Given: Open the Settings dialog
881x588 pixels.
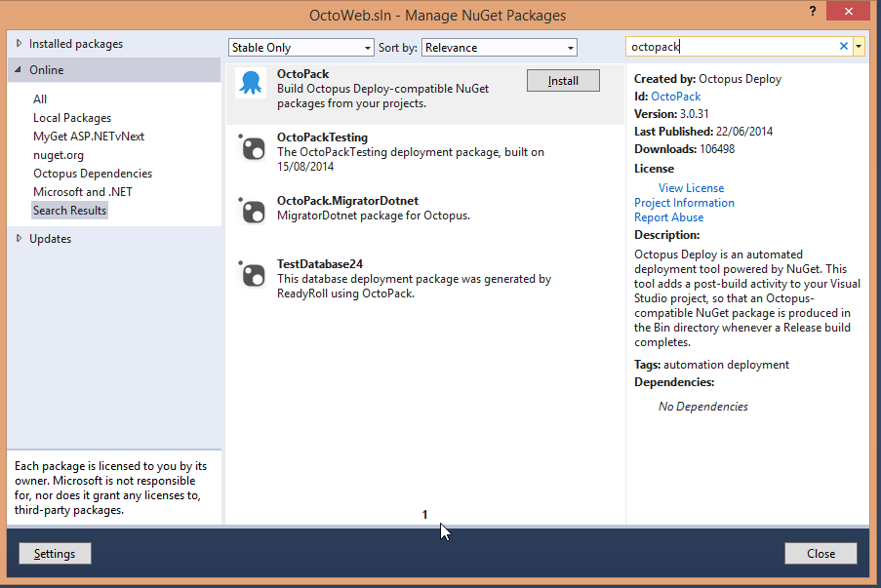Looking at the screenshot, I should point(54,553).
